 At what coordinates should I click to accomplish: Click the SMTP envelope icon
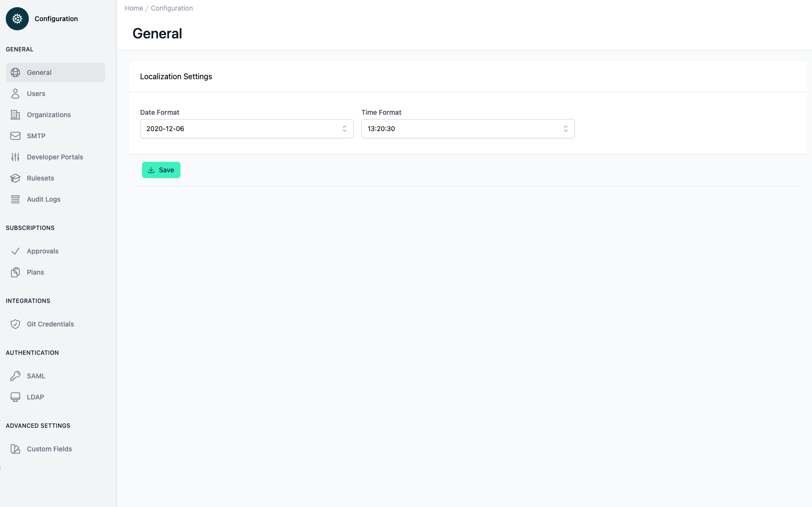(15, 135)
